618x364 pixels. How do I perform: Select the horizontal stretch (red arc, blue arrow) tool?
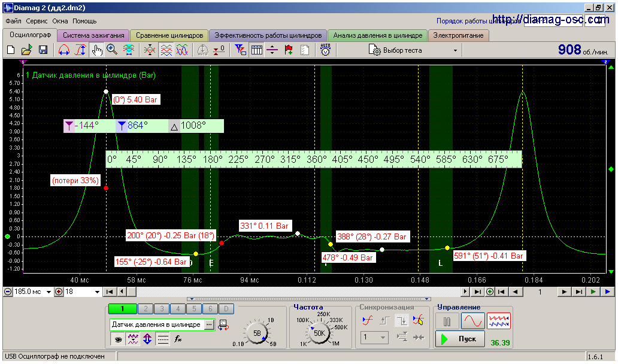[64, 50]
